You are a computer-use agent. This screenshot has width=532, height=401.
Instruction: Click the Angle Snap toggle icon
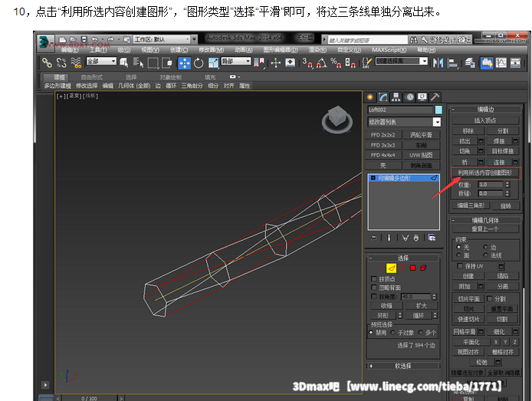321,63
